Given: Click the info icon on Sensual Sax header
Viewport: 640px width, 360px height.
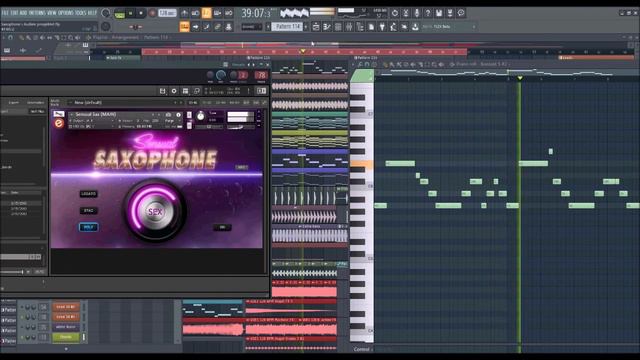Looking at the screenshot, I should coord(179,115).
